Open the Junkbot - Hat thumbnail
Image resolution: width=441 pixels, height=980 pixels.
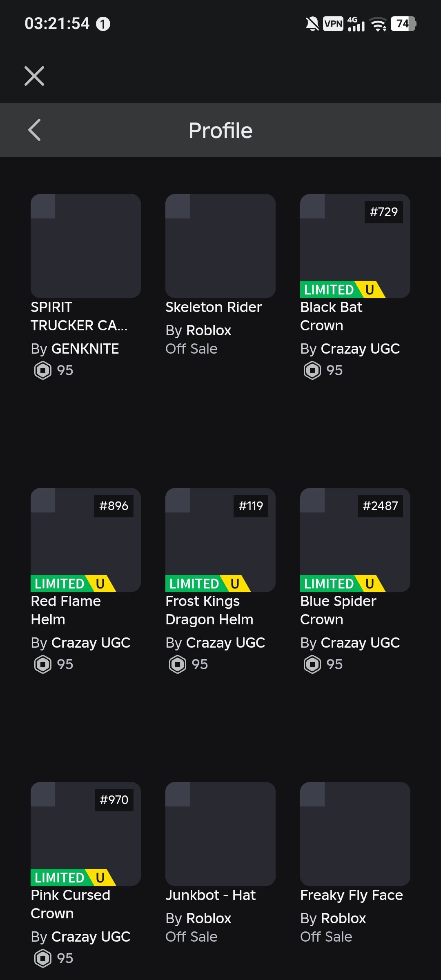click(220, 834)
